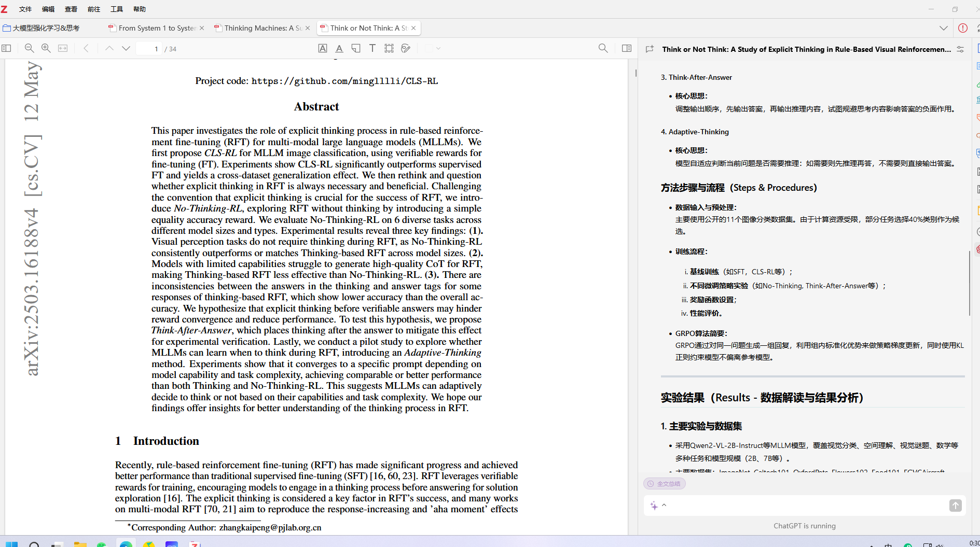Click the 全文总结 button
The height and width of the screenshot is (547, 980).
coord(665,484)
